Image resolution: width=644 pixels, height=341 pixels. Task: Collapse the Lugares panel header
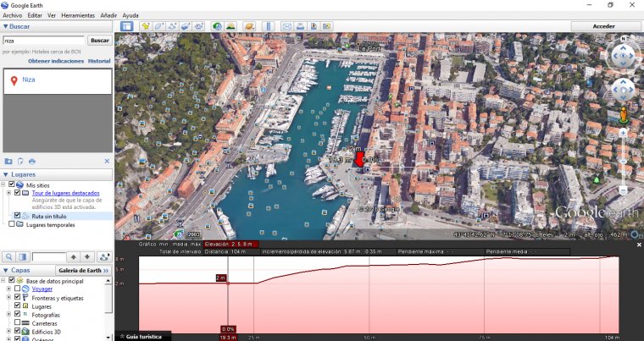pos(57,174)
